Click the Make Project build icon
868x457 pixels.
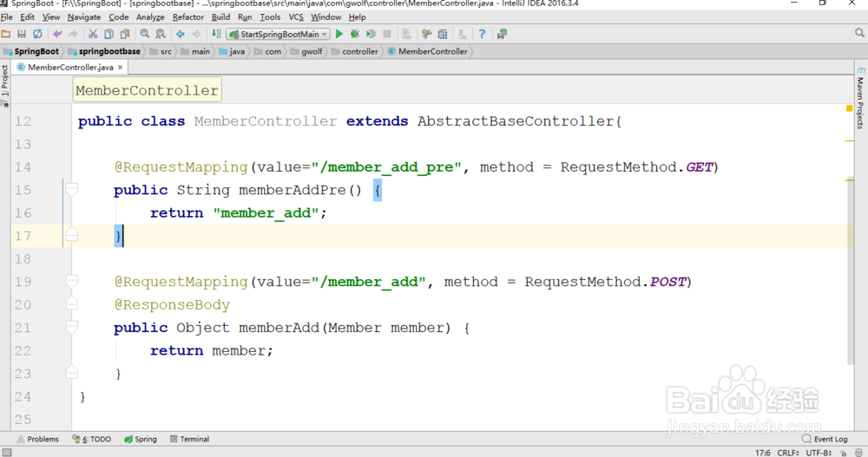pos(216,35)
